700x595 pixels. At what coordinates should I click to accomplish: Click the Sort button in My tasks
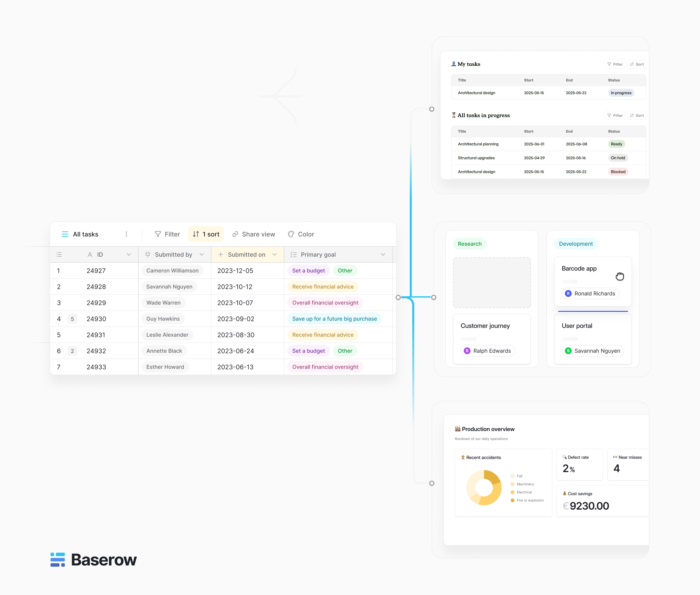click(637, 64)
